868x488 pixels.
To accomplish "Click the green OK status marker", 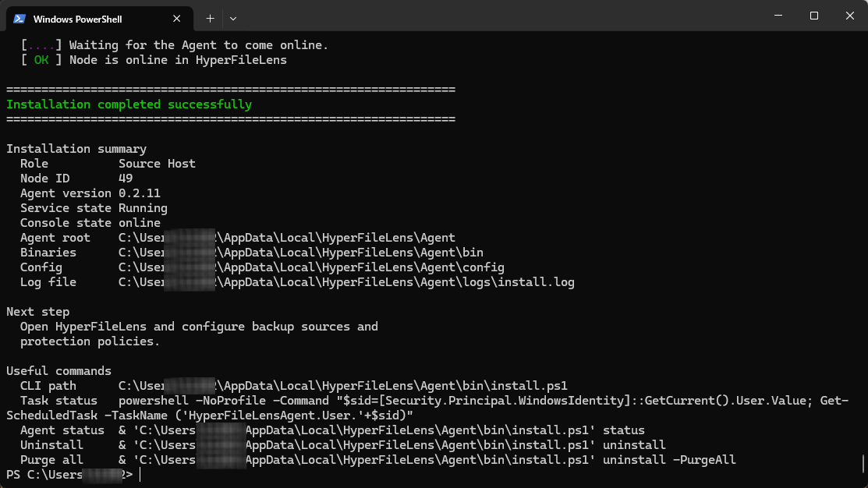I will click(41, 60).
